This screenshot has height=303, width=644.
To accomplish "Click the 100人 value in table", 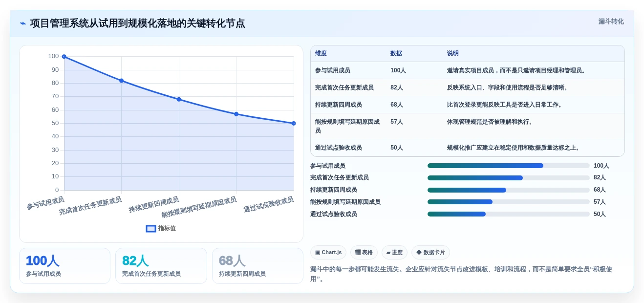I will [x=398, y=70].
